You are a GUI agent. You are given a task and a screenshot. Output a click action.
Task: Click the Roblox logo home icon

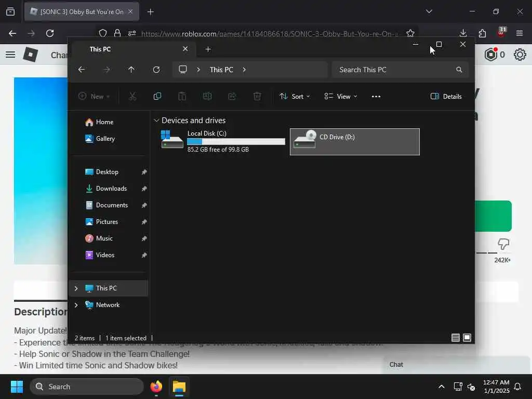pyautogui.click(x=30, y=55)
